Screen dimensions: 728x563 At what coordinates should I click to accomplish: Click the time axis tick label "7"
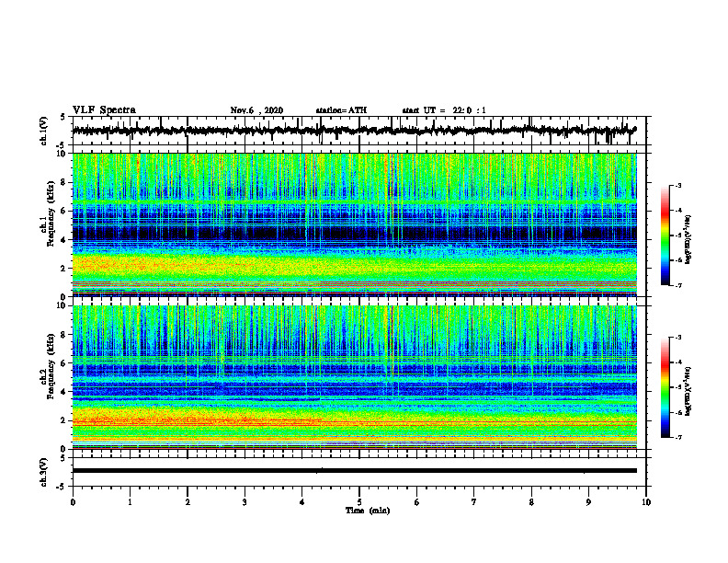coord(474,502)
